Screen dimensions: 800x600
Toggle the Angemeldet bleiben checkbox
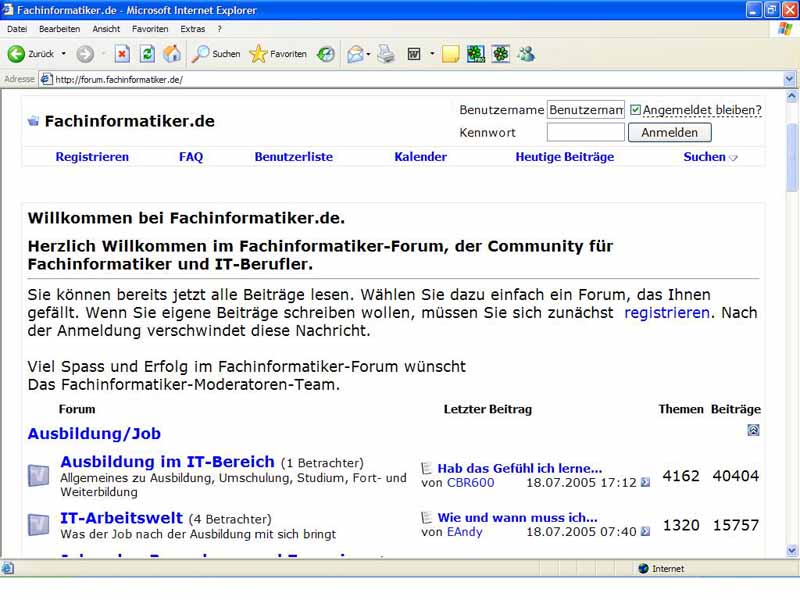pos(635,110)
